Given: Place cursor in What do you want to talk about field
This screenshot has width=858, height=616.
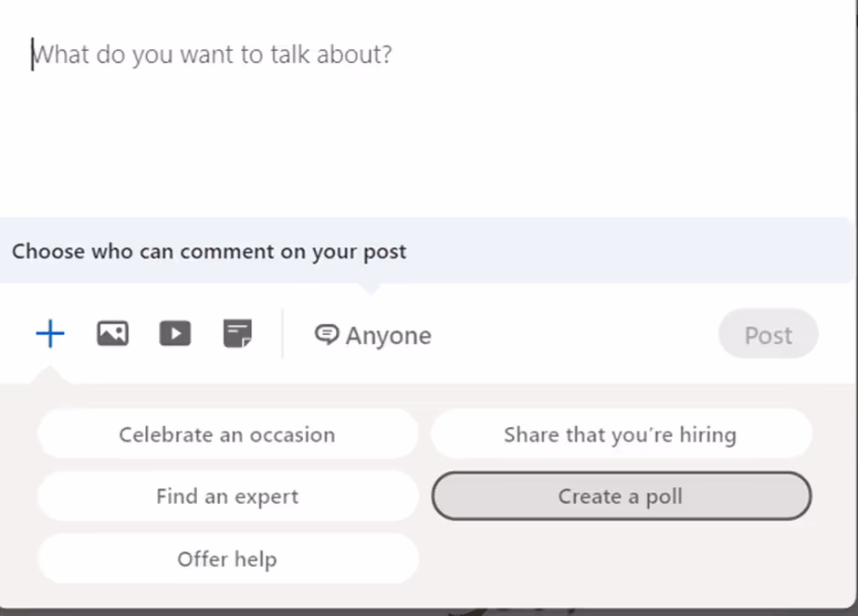Looking at the screenshot, I should (212, 55).
